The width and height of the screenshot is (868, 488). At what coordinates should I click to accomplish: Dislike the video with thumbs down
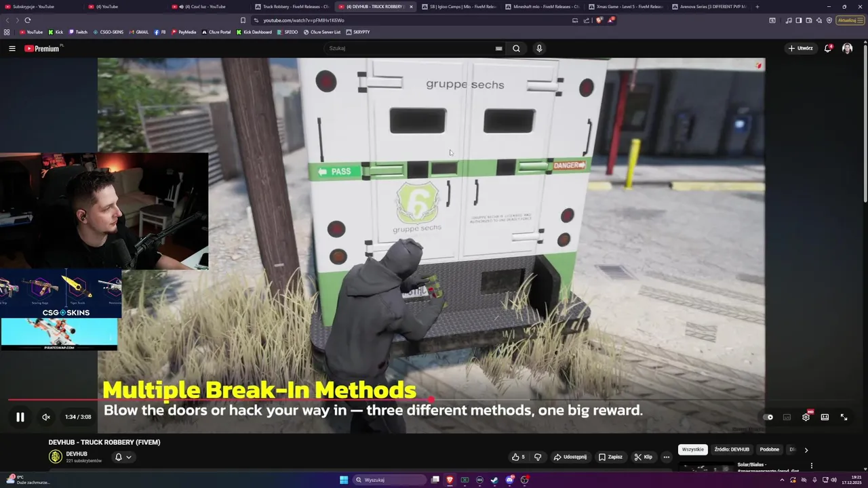click(x=538, y=457)
